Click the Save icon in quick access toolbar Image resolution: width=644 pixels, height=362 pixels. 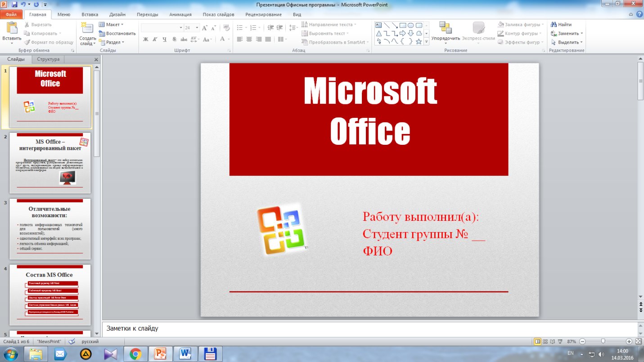tap(14, 4)
